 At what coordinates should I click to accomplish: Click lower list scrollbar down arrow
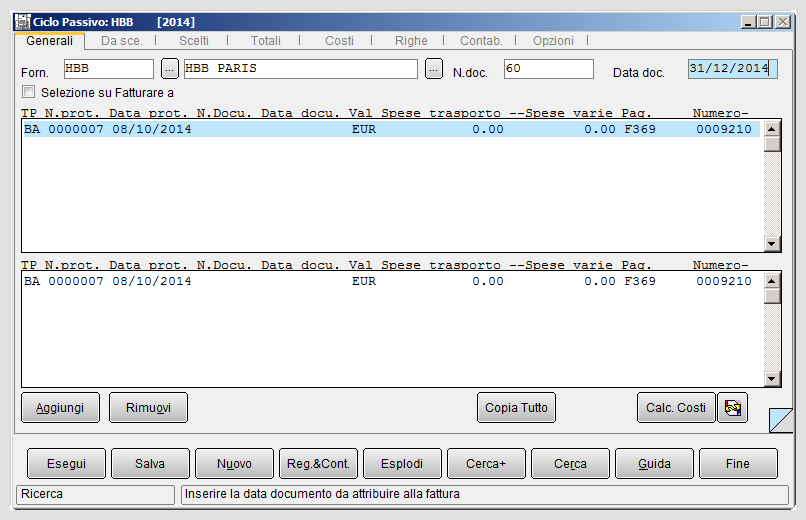coord(772,379)
